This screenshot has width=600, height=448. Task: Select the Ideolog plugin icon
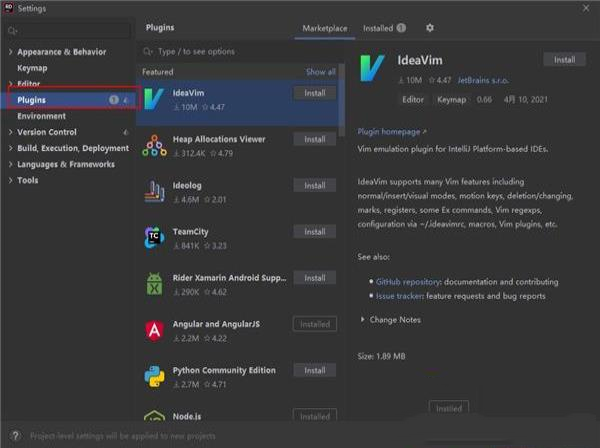pos(154,191)
